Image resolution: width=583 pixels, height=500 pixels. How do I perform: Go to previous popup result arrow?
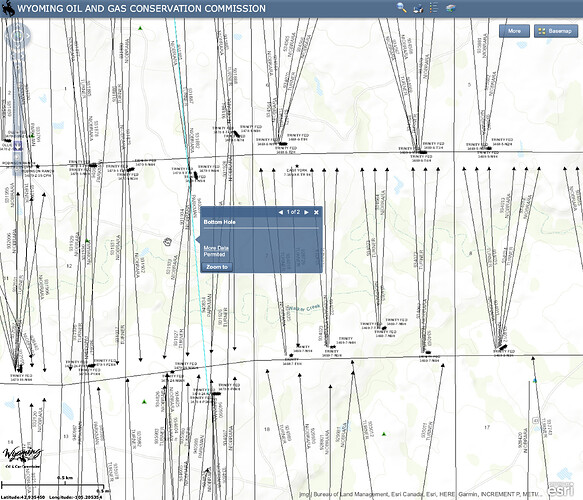(281, 212)
